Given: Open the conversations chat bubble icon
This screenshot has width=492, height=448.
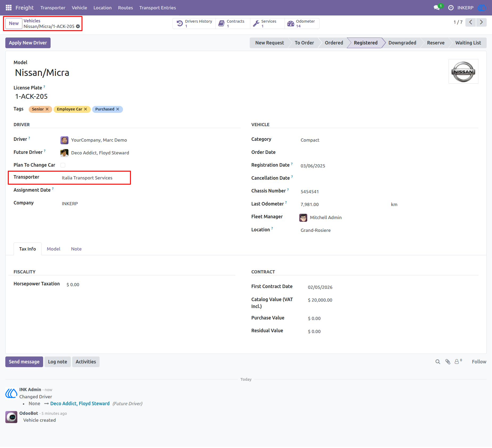Looking at the screenshot, I should (x=437, y=8).
